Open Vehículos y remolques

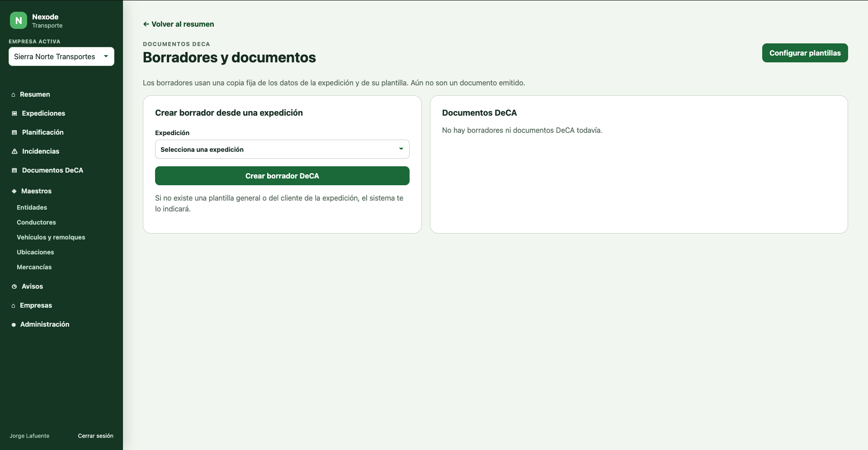(51, 237)
